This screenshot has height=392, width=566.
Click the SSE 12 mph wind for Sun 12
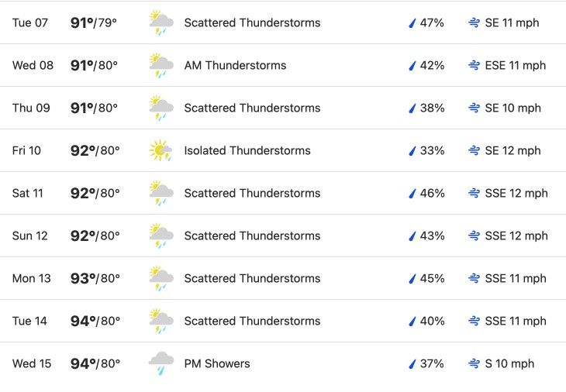pos(516,236)
